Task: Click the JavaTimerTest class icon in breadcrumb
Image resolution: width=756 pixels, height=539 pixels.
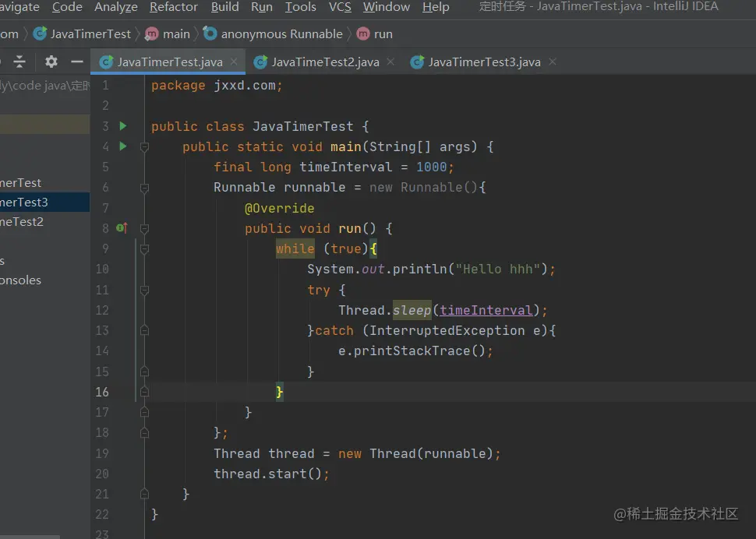Action: [x=40, y=33]
